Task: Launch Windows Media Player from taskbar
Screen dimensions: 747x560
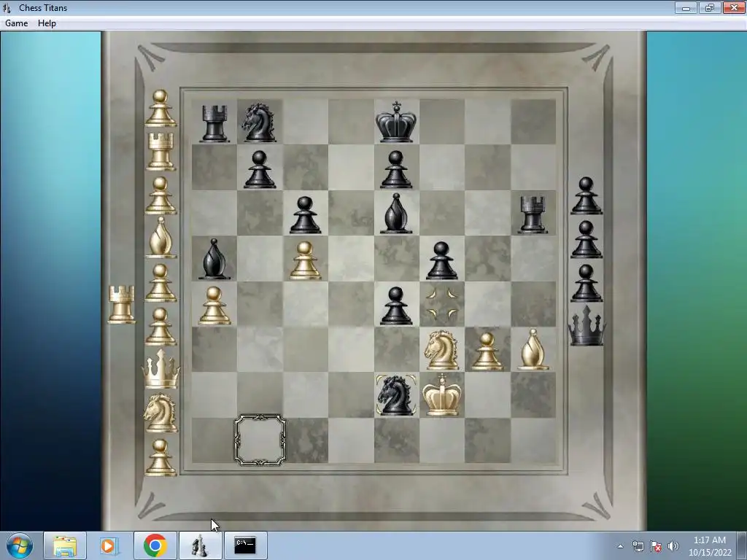Action: [109, 545]
